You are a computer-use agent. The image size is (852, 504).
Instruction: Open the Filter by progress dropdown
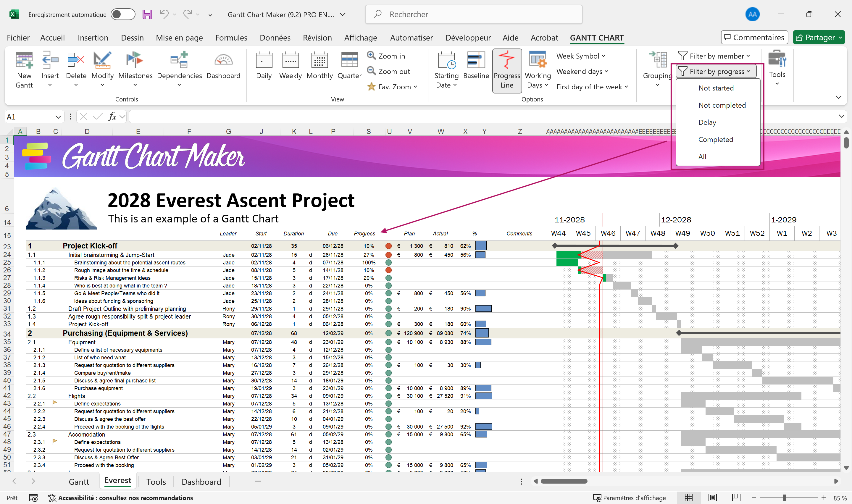tap(716, 71)
